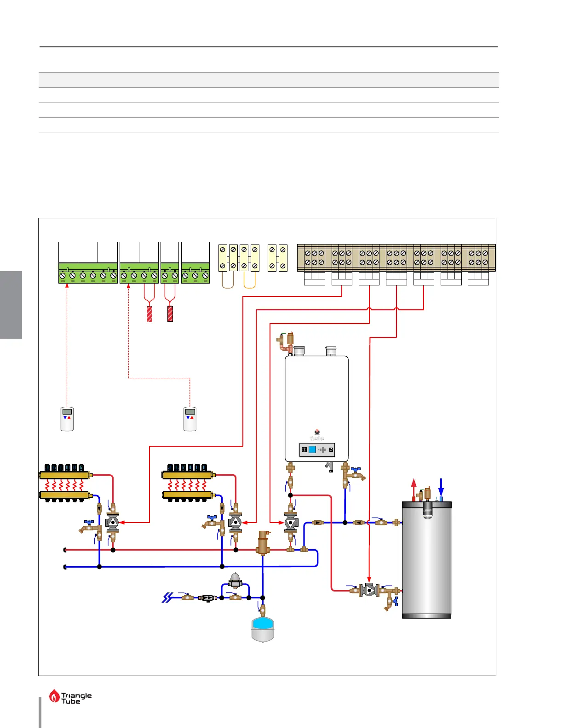Click the beige high-voltage terminal strip
This screenshot has width=563, height=728.
coord(396,258)
